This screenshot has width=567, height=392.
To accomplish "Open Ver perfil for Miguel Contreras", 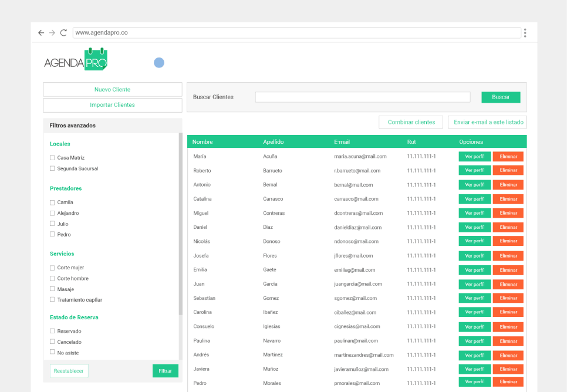I will [x=475, y=213].
